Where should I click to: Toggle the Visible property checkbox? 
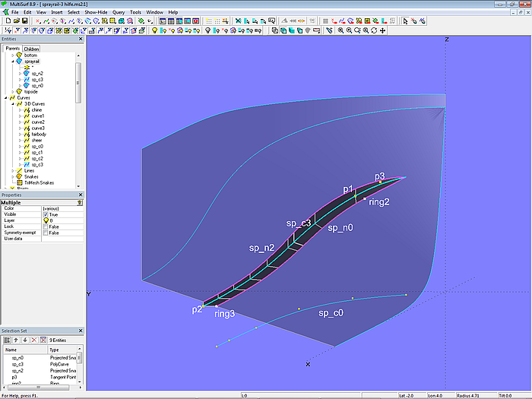click(46, 214)
